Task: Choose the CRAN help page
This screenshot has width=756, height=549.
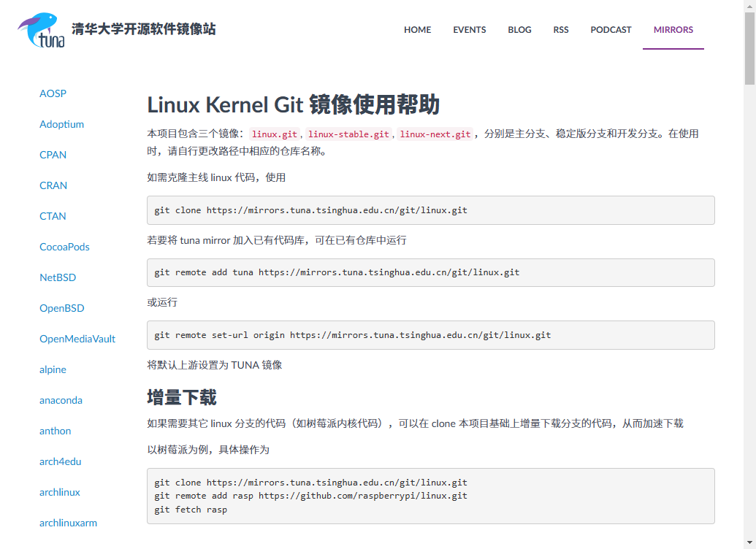Action: point(53,185)
